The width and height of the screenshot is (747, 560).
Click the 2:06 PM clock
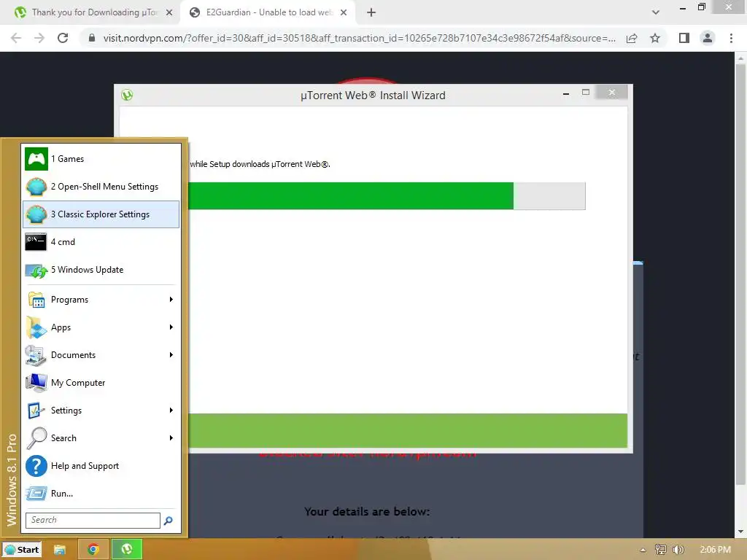[715, 550]
